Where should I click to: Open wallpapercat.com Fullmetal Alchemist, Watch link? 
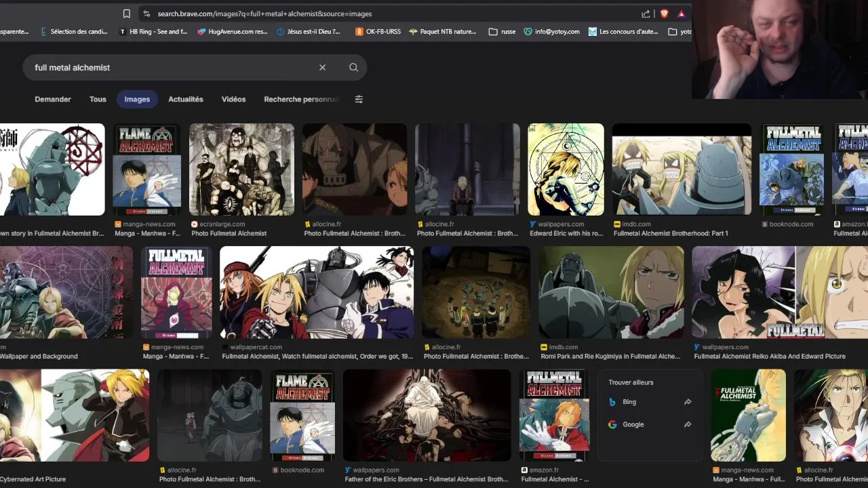pos(317,356)
